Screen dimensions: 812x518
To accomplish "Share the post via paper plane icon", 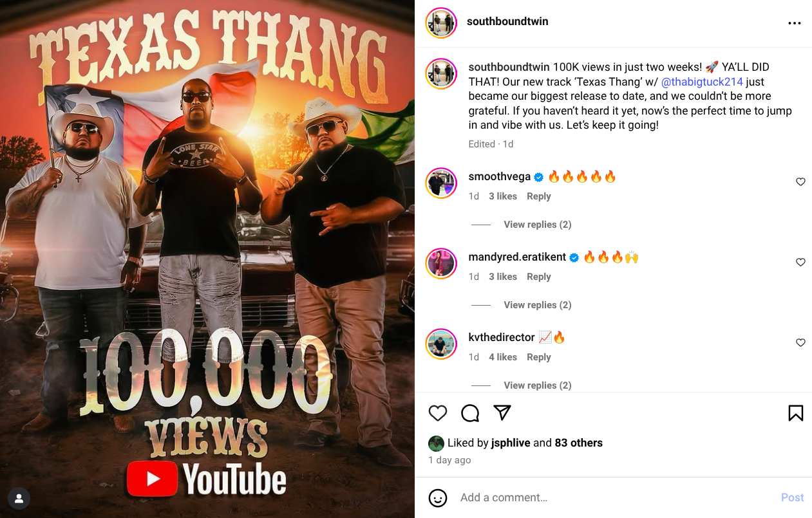I will [x=502, y=413].
